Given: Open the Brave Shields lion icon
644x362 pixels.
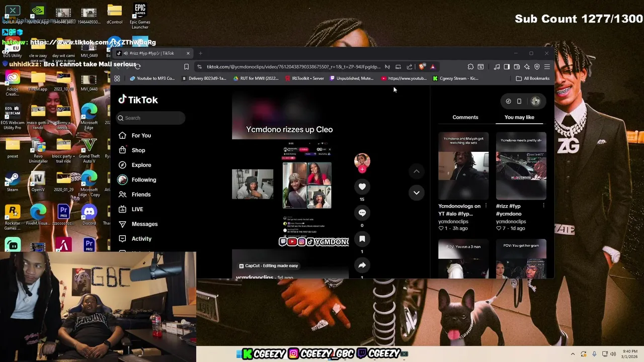Looking at the screenshot, I should (422, 67).
